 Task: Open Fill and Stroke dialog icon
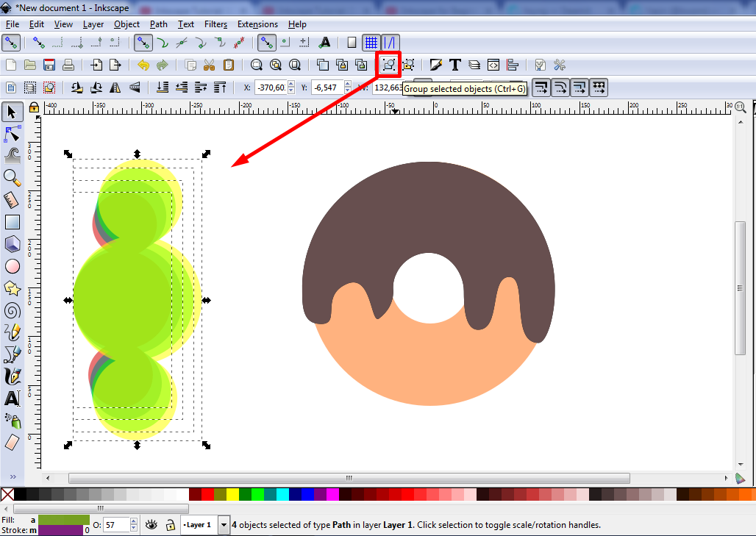[x=436, y=65]
